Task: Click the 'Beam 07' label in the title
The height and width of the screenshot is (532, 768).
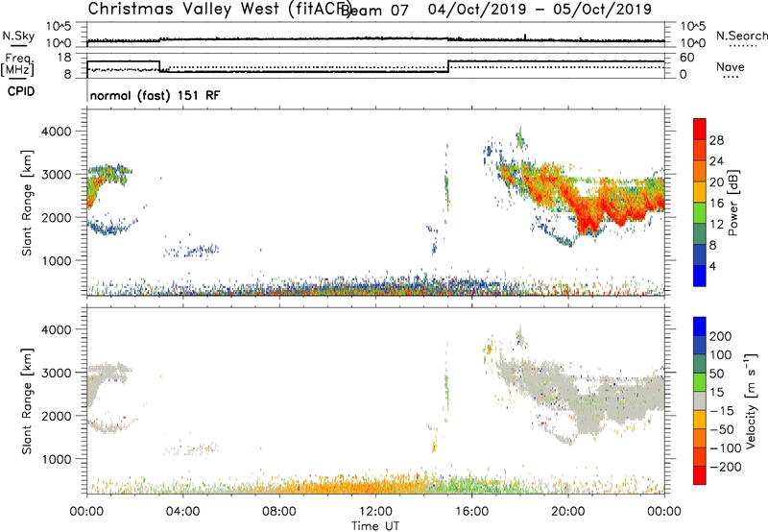Action: point(374,11)
